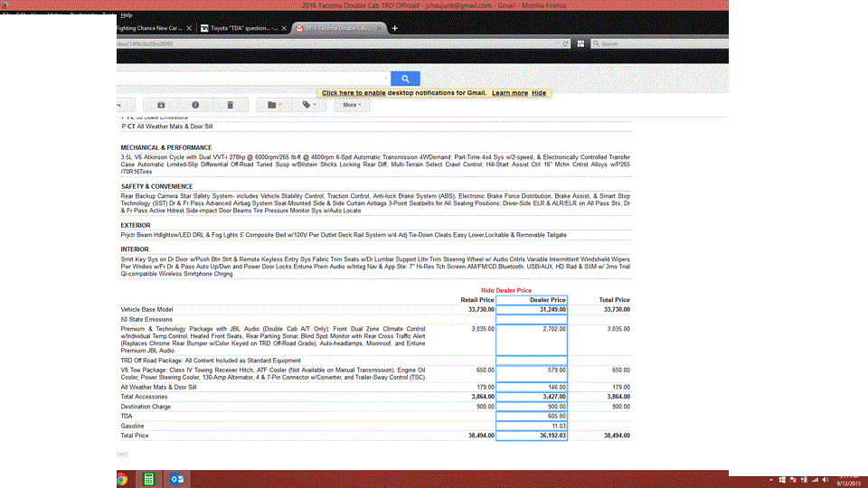Click the INTERIOR section heading
This screenshot has width=868, height=488.
(x=135, y=249)
